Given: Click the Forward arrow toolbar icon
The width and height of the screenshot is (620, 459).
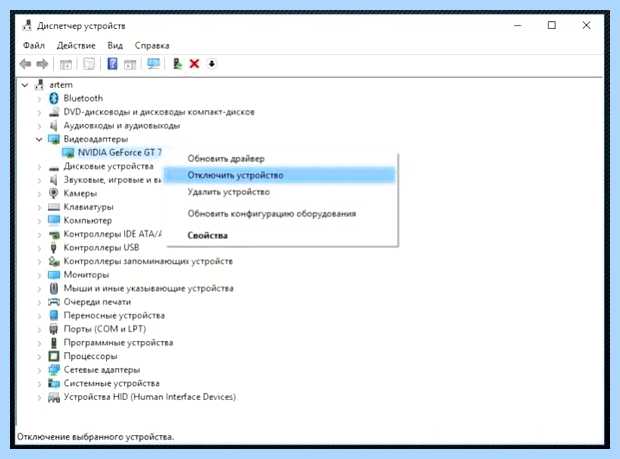Looking at the screenshot, I should pyautogui.click(x=42, y=64).
